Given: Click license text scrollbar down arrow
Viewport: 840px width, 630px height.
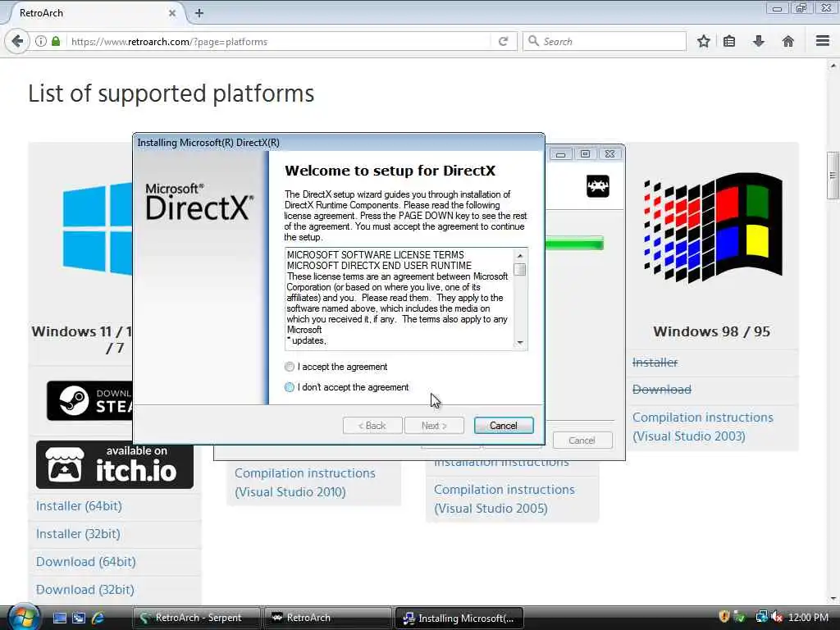Looking at the screenshot, I should coord(519,343).
